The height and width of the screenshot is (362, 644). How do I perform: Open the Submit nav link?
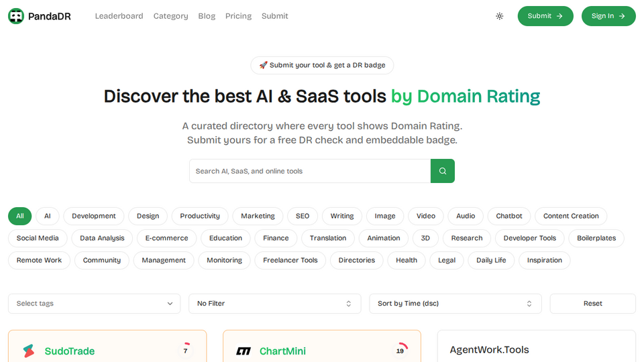pyautogui.click(x=275, y=16)
